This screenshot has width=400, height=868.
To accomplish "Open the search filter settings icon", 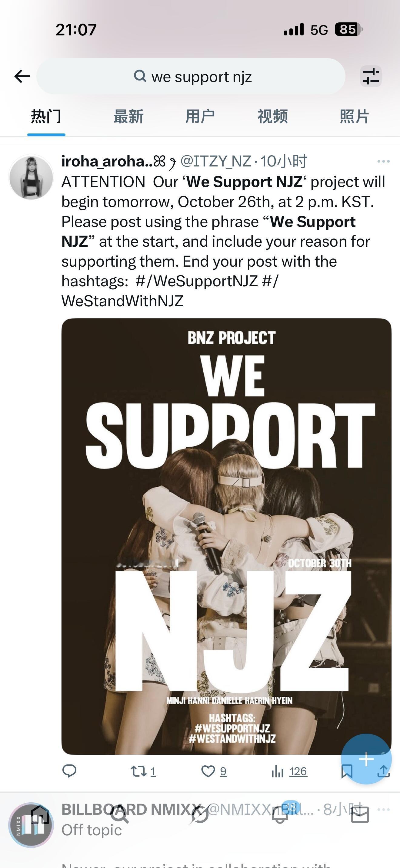I will [x=371, y=76].
